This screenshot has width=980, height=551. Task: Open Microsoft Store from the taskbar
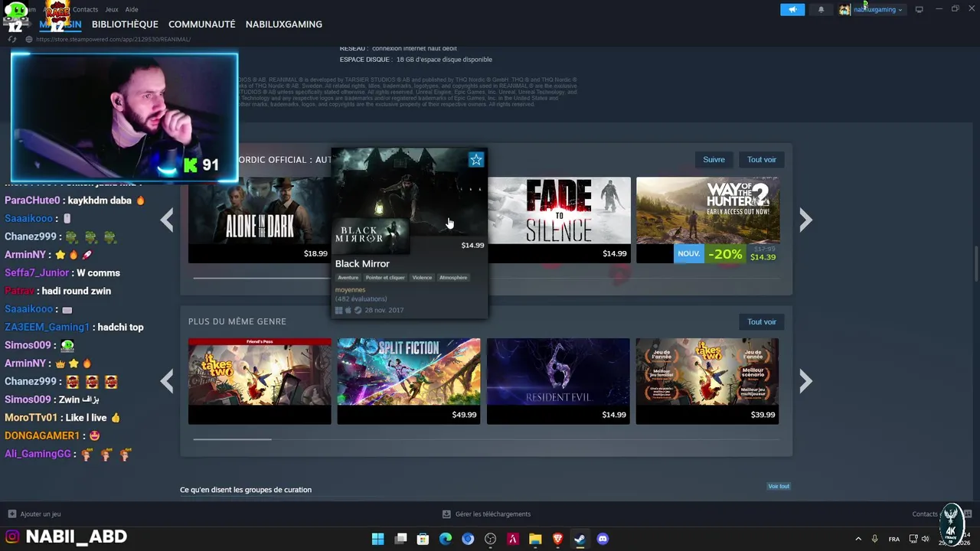pos(423,539)
